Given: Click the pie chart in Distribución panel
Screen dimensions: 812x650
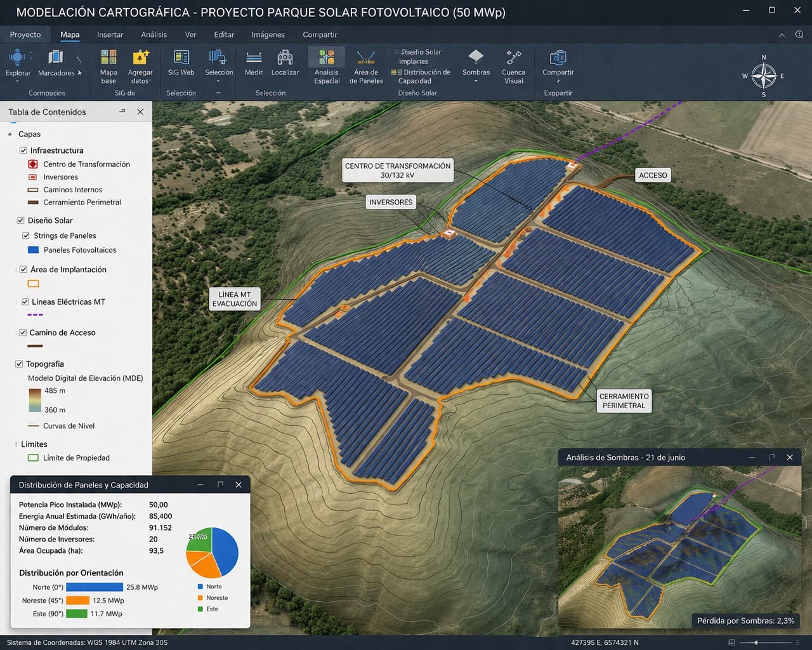Looking at the screenshot, I should [x=212, y=553].
